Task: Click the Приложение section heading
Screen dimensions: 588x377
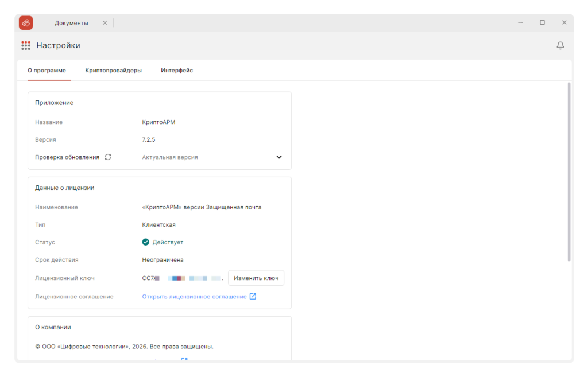Action: pos(55,103)
